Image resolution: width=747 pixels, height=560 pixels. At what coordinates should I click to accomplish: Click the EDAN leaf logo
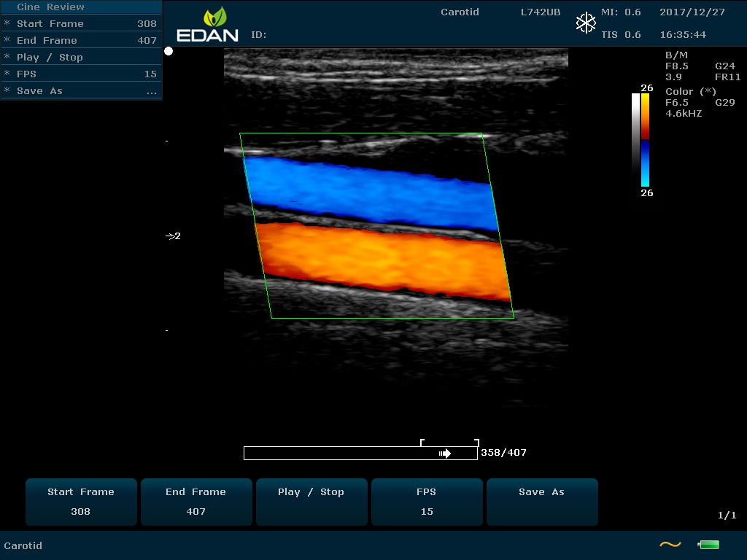pyautogui.click(x=207, y=26)
